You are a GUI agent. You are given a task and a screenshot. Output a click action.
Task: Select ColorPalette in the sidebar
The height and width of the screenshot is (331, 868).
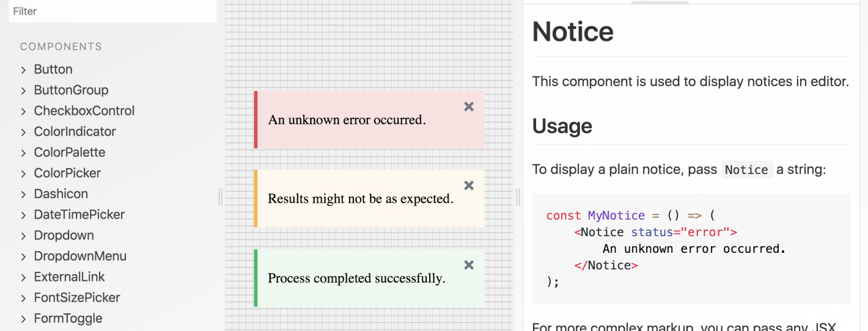point(70,153)
